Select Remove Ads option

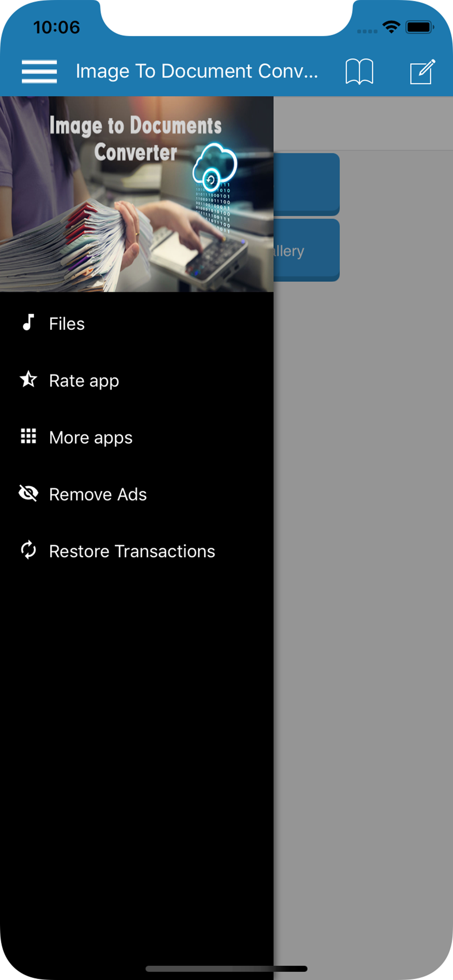[x=137, y=494]
